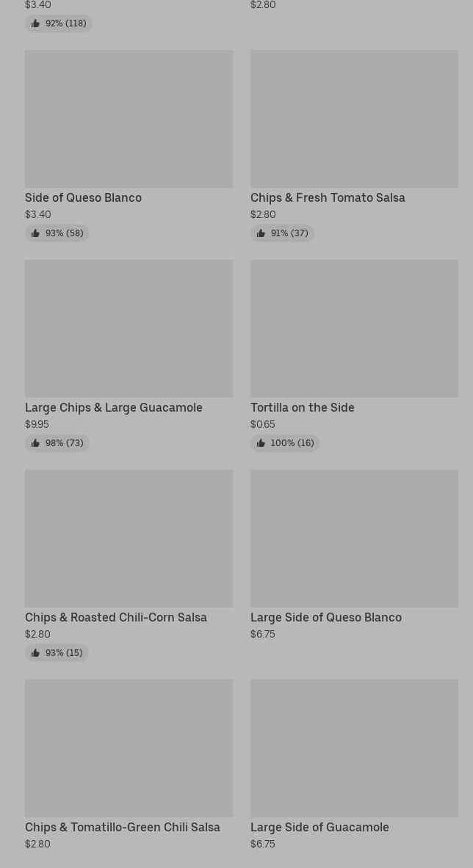Open the Tortilla on the Side title link
Screen dimensions: 473x868
[302, 407]
